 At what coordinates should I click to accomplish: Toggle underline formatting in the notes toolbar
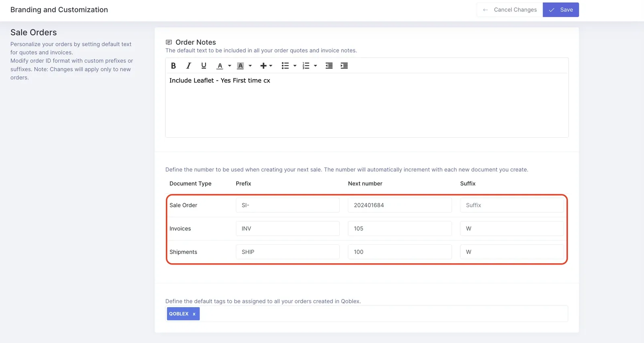[204, 66]
